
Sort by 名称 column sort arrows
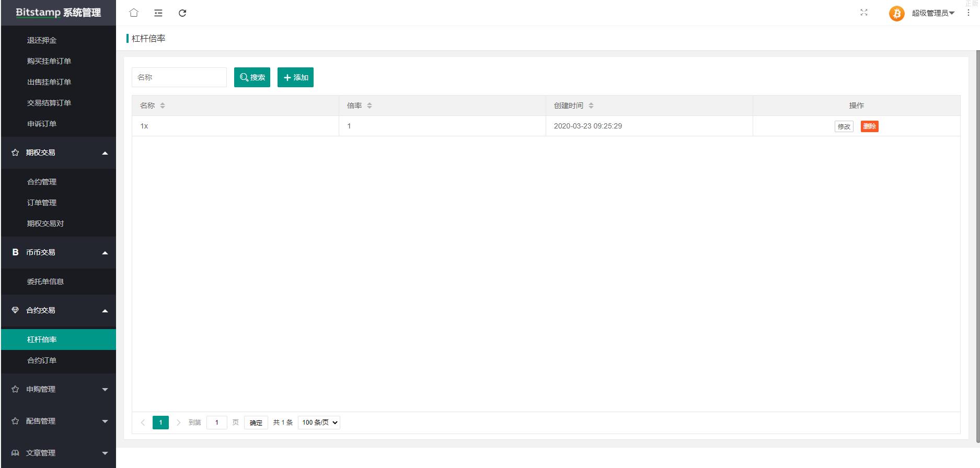[x=163, y=106]
